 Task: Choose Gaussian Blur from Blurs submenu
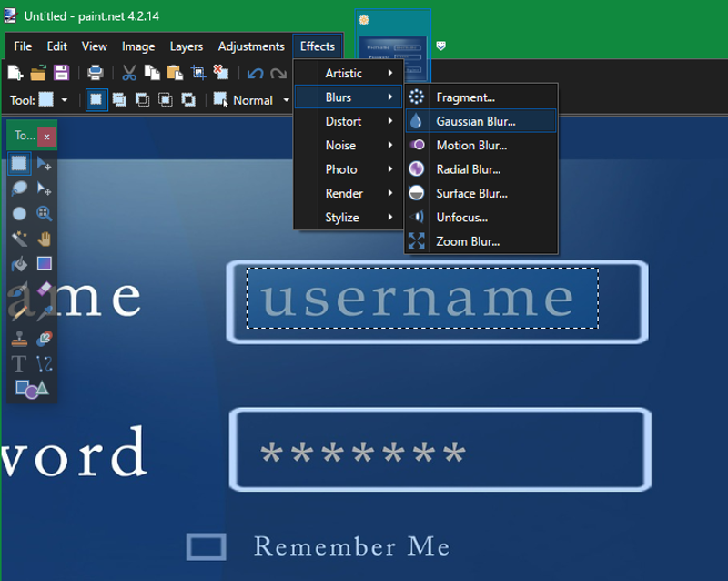pos(476,121)
